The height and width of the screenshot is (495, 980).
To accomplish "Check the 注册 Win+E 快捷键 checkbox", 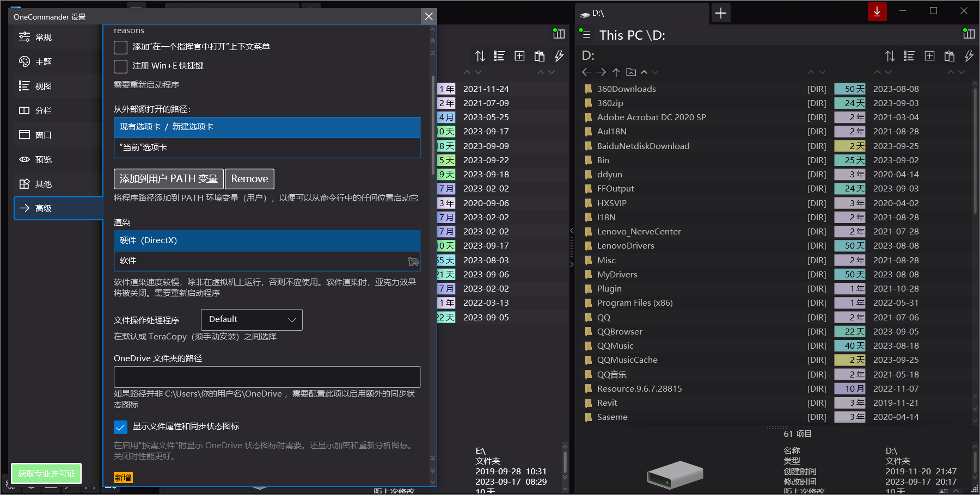I will [120, 66].
